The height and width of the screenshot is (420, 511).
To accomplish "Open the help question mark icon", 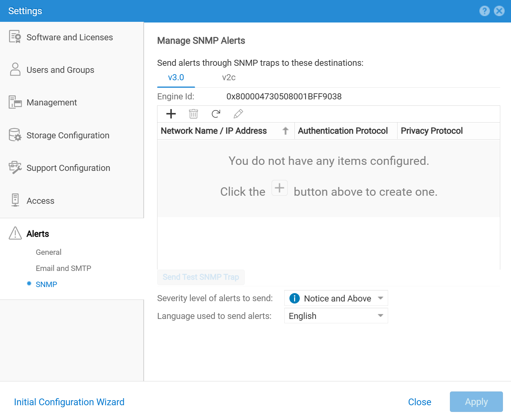I will (484, 11).
